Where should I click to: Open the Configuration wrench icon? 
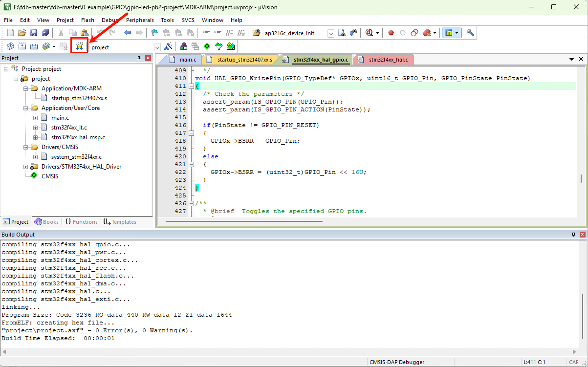[x=470, y=33]
